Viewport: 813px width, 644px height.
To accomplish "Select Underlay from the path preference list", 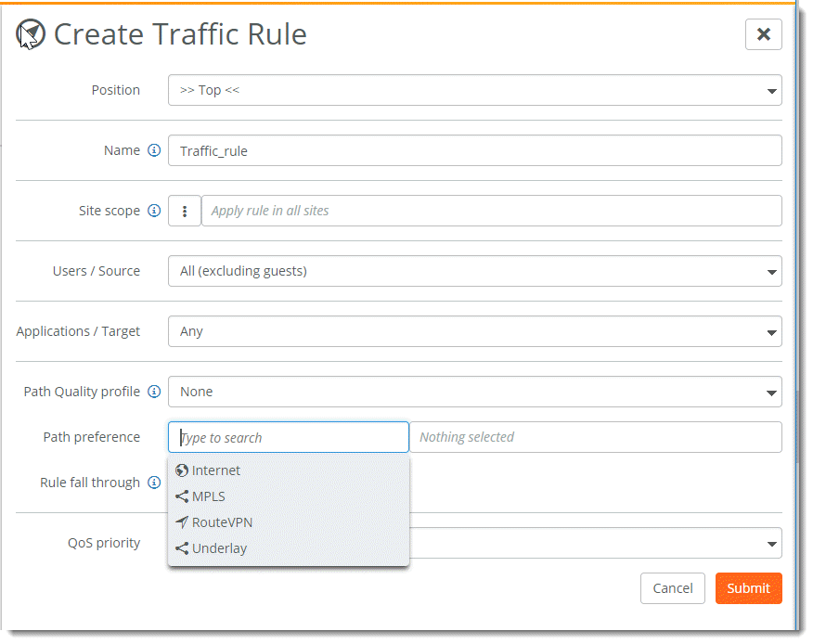I will 220,547.
